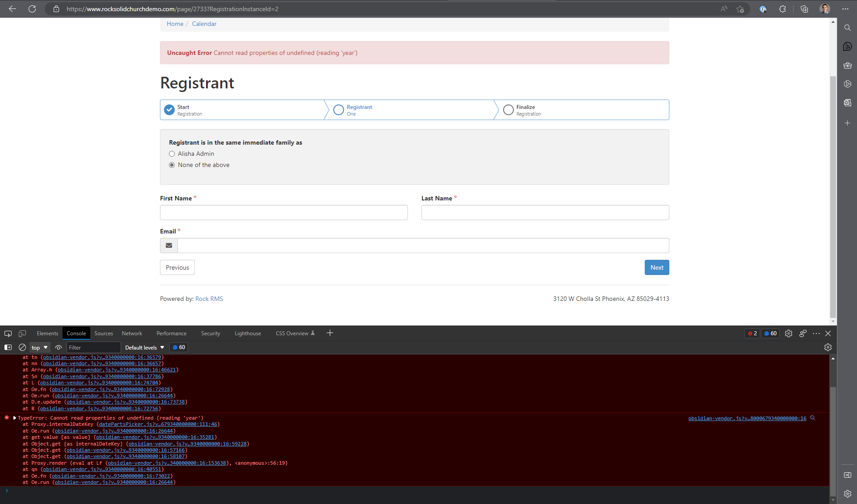Open console settings gear icon
Image resolution: width=857 pixels, height=504 pixels.
[x=828, y=347]
